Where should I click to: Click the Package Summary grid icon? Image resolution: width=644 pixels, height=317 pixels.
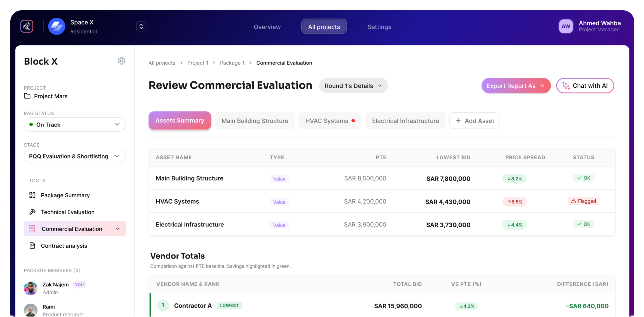pyautogui.click(x=32, y=195)
